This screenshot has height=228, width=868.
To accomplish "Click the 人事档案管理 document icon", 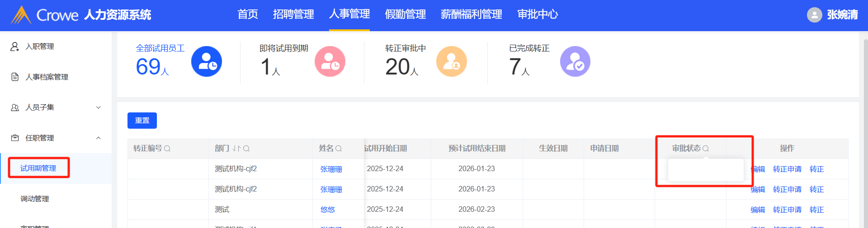I will tap(15, 77).
